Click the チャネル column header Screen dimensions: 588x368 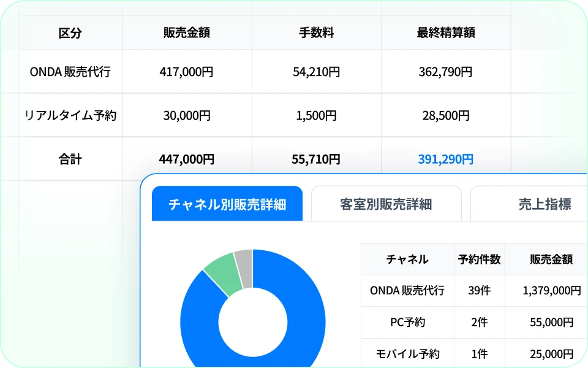click(407, 259)
